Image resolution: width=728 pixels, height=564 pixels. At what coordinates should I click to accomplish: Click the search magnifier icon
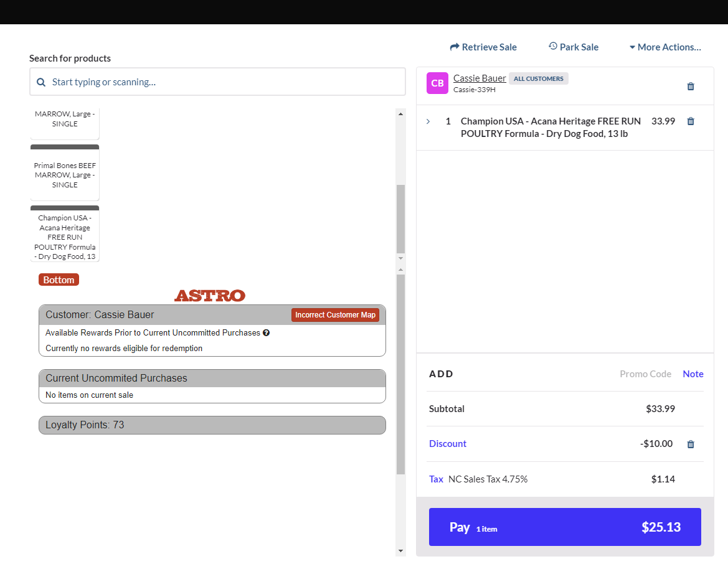[x=41, y=82]
